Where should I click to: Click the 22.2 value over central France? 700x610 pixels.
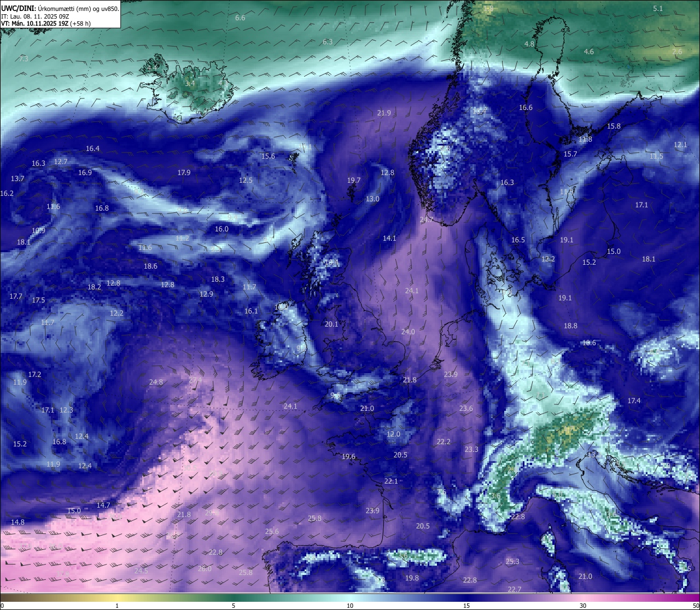point(444,442)
